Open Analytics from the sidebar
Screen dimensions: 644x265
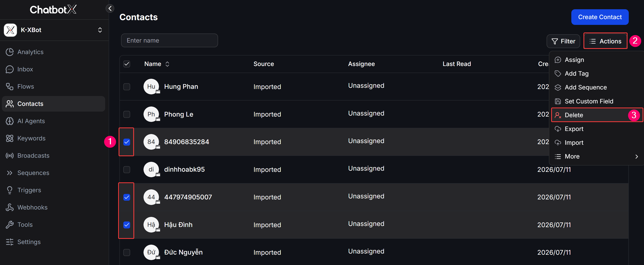pos(30,52)
